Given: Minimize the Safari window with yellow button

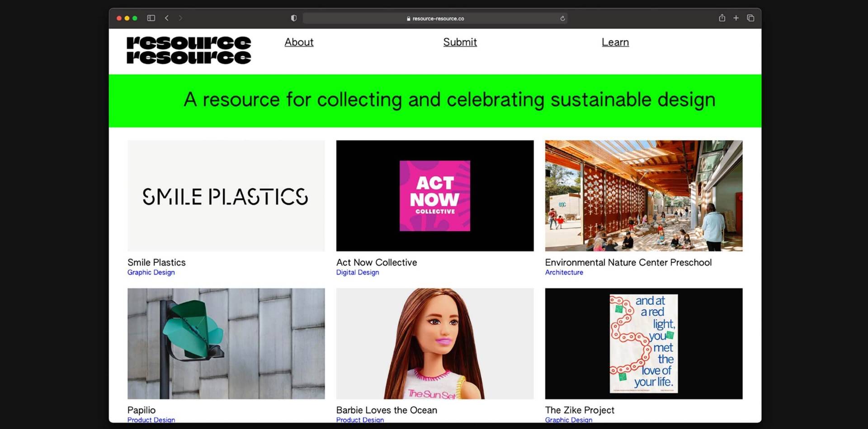Looking at the screenshot, I should tap(127, 18).
